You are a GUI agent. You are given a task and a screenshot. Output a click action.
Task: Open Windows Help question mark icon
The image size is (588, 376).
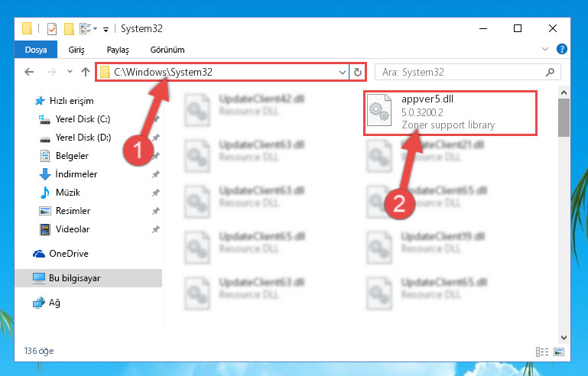pyautogui.click(x=561, y=49)
